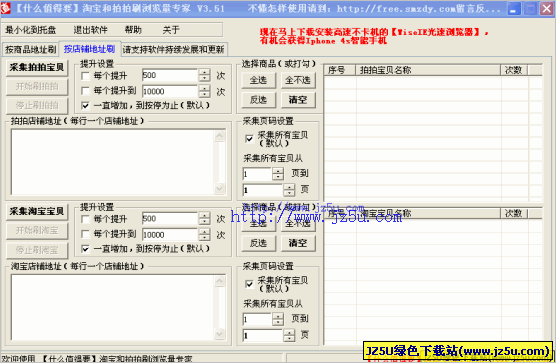Click inside the 拍拍店铺地址 text area
This screenshot has width=556, height=363.
(x=113, y=162)
